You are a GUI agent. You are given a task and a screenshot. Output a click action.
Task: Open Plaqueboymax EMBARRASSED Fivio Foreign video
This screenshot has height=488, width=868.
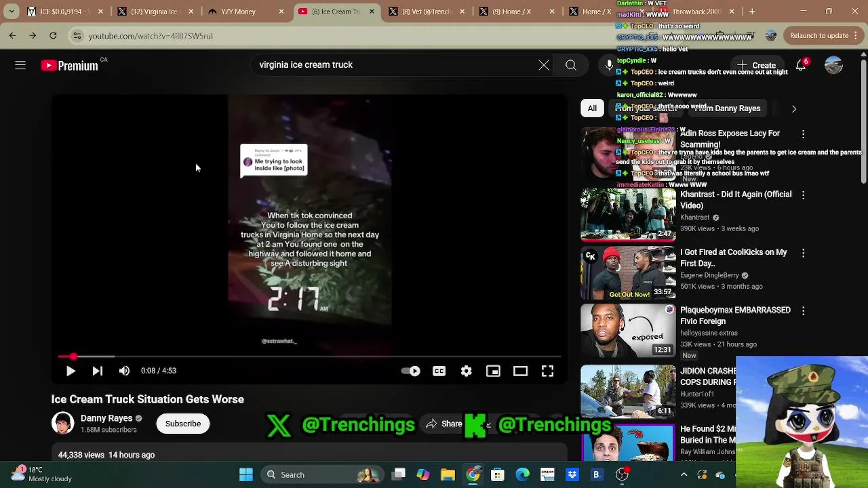[735, 315]
